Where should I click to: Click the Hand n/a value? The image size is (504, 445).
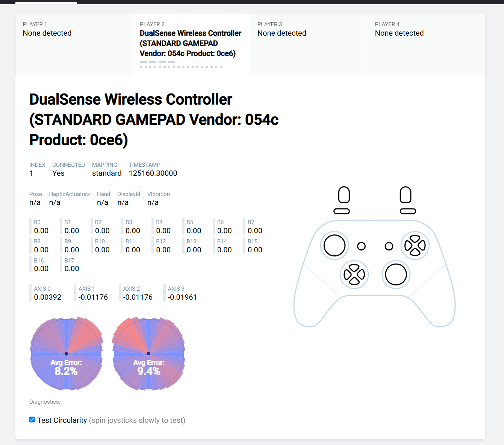tap(103, 202)
